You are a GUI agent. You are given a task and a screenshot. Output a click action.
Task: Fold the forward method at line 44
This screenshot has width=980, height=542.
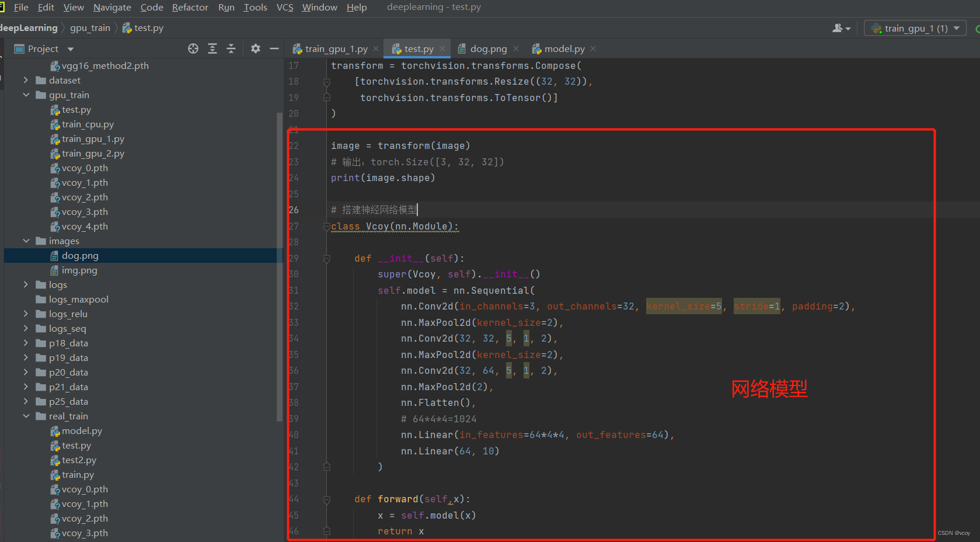tap(327, 499)
